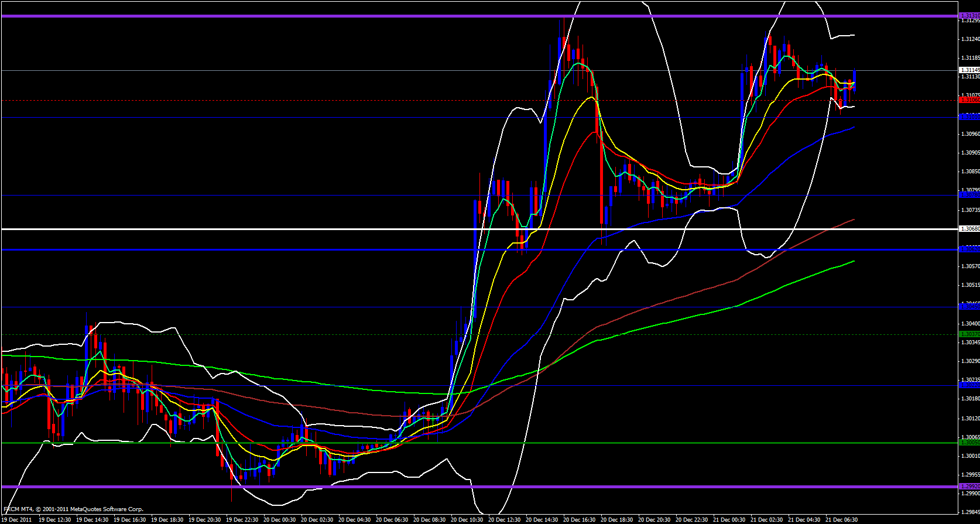
Task: Click the '20 Dec 04:30' time axis label
Action: tap(354, 520)
